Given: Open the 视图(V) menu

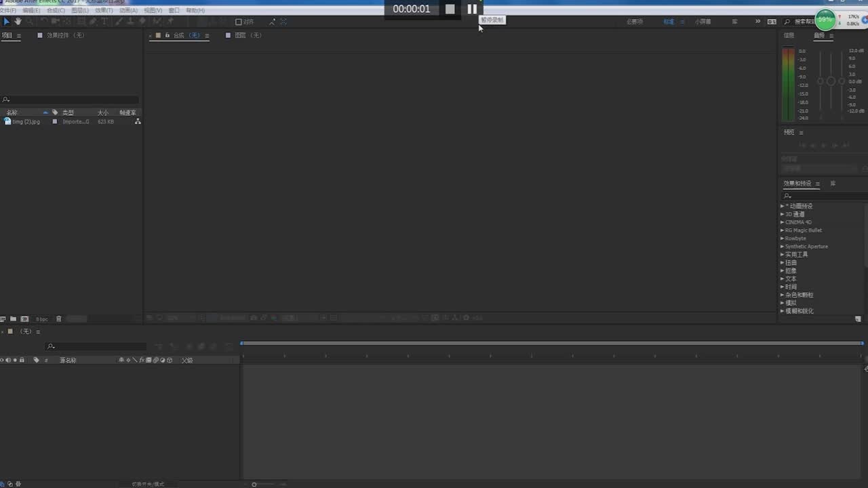Looking at the screenshot, I should pos(153,10).
